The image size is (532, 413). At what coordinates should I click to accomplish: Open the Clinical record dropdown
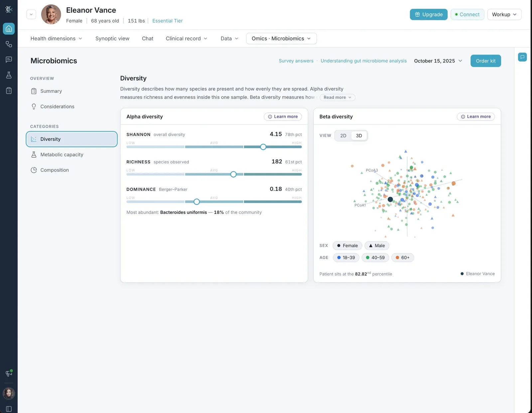pos(187,39)
